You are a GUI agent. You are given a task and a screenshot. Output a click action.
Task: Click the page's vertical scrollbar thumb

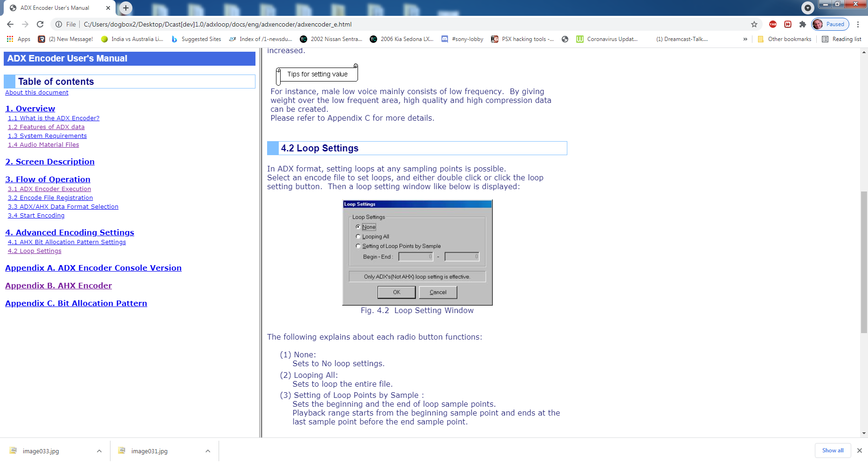864,262
